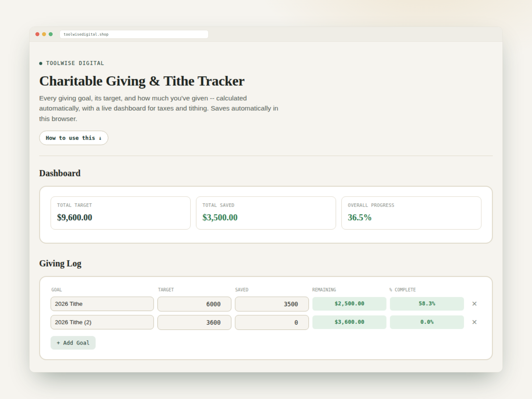Edit the saved field showing 0
Image resolution: width=532 pixels, height=399 pixels.
(x=272, y=322)
